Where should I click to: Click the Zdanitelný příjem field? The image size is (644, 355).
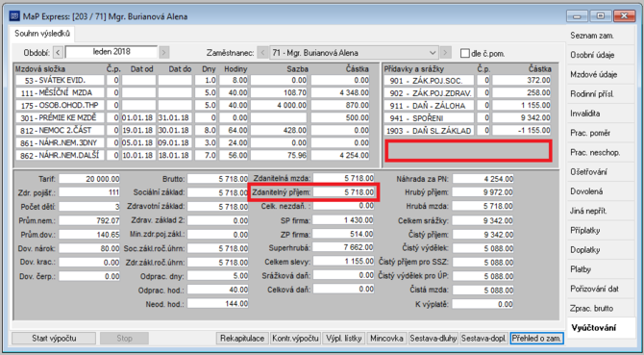click(344, 192)
